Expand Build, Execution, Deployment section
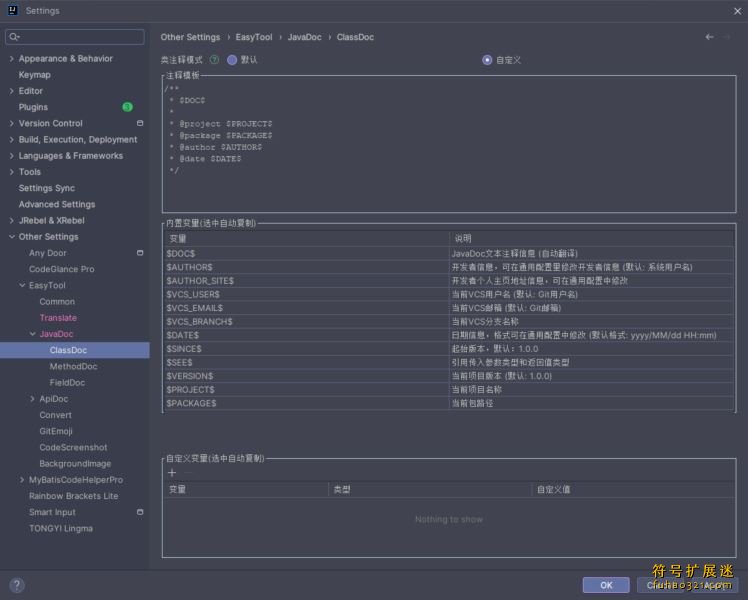Image resolution: width=748 pixels, height=600 pixels. (11, 139)
